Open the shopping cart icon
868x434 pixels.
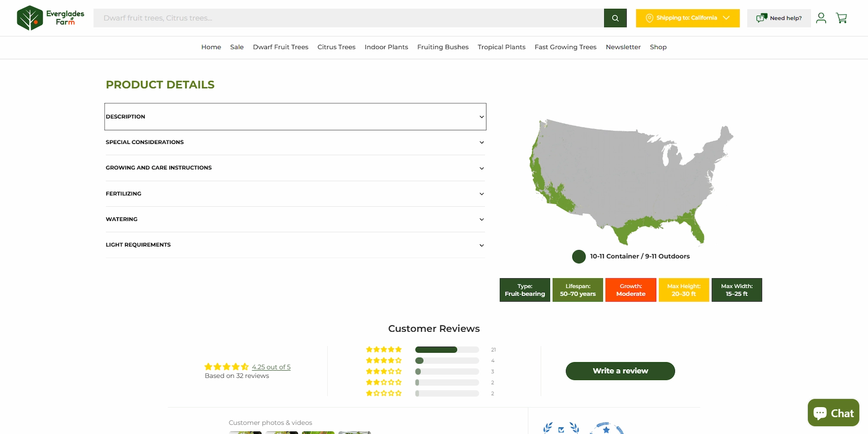pos(842,18)
